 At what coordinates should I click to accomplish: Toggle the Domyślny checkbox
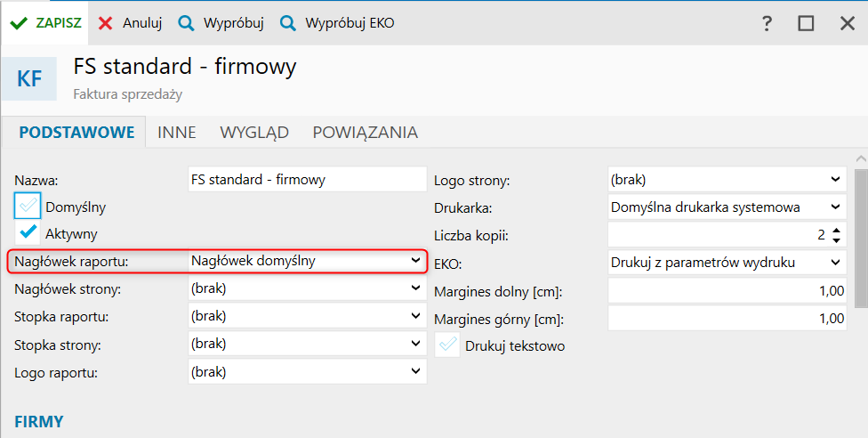tap(28, 207)
